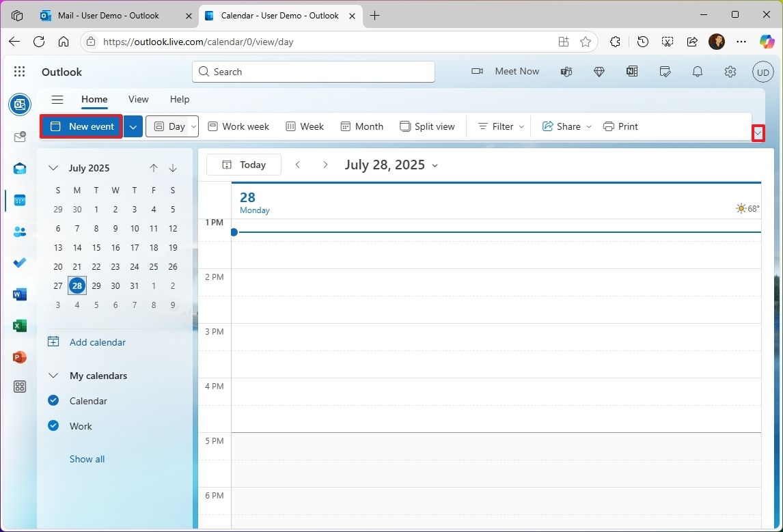Uncheck the Work calendar checkbox
783x532 pixels.
[x=53, y=425]
